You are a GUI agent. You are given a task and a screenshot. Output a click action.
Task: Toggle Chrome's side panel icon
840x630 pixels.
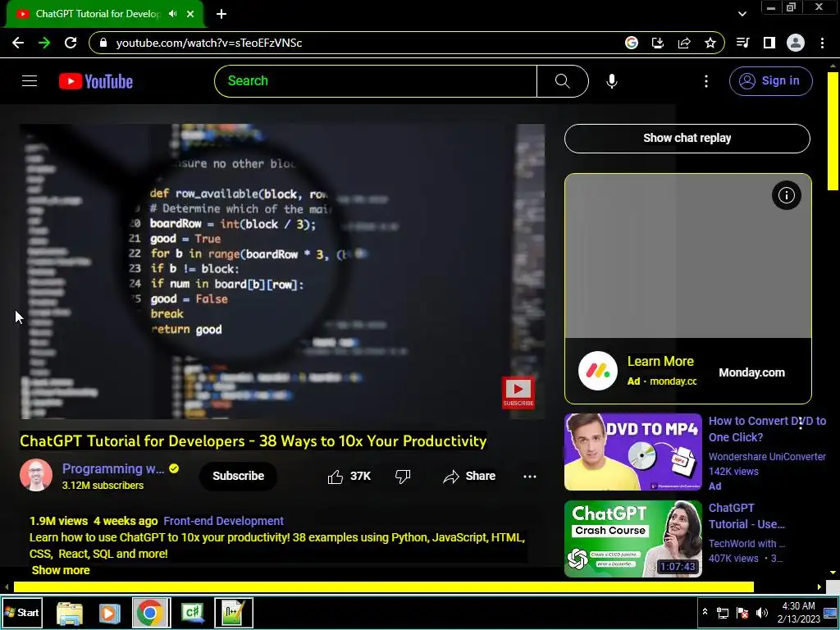pos(769,43)
